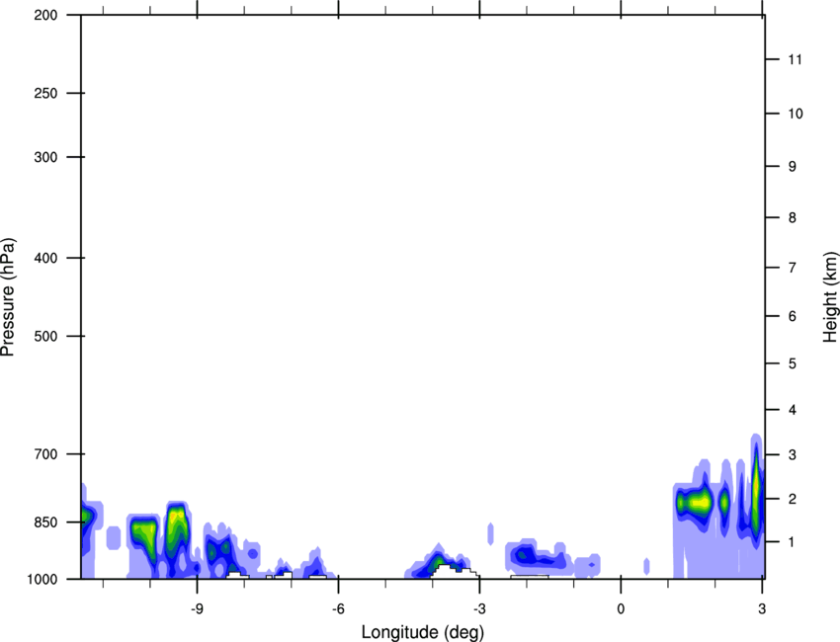The width and height of the screenshot is (840, 642).
Task: Click the 6 km height label
Action: point(793,316)
